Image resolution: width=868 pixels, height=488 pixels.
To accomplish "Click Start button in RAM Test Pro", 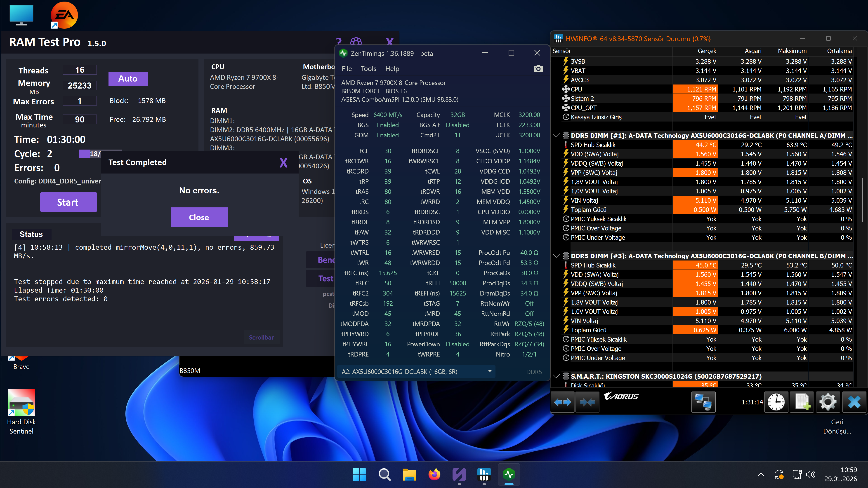I will point(68,202).
